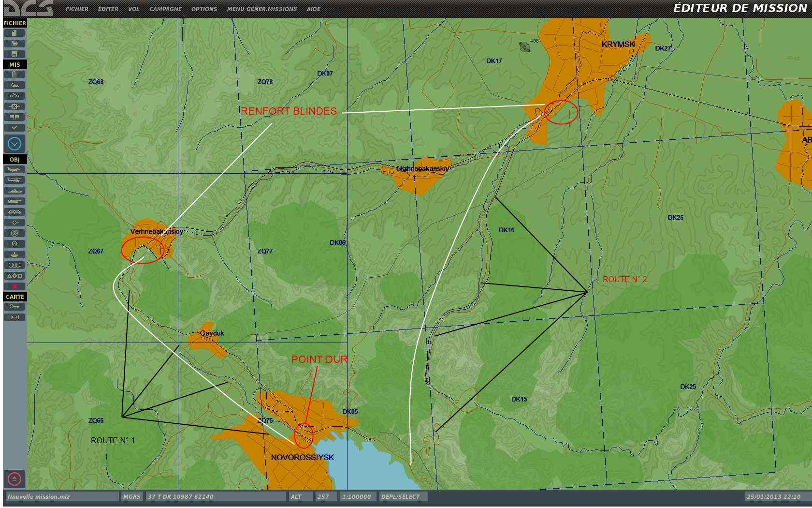Select the distance ruler tool
Image resolution: width=812 pixels, height=508 pixels.
pos(14,317)
